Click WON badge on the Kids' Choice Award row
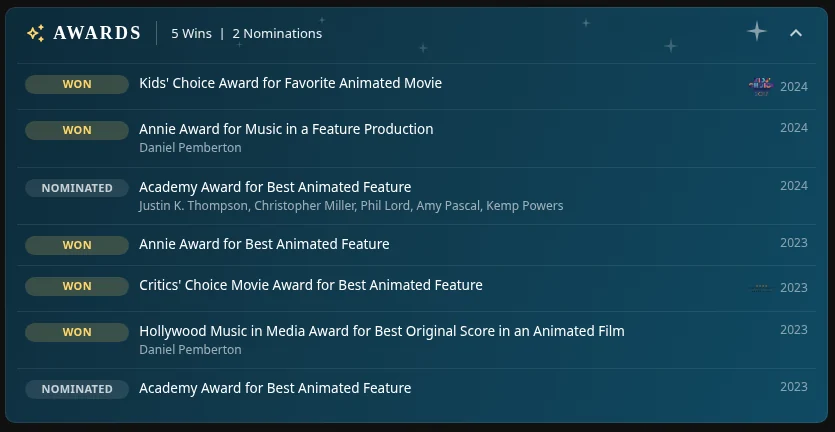This screenshot has width=835, height=432. (x=77, y=84)
